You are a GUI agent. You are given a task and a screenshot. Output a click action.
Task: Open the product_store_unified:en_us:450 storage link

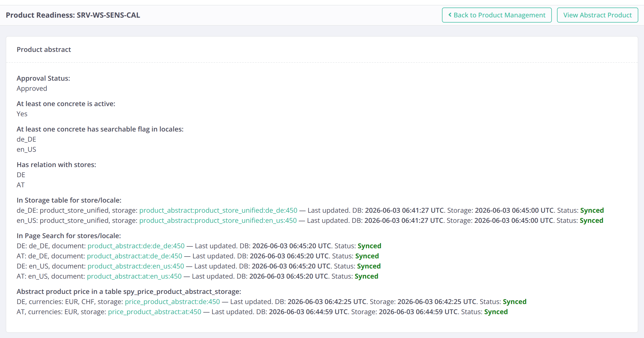[218, 220]
